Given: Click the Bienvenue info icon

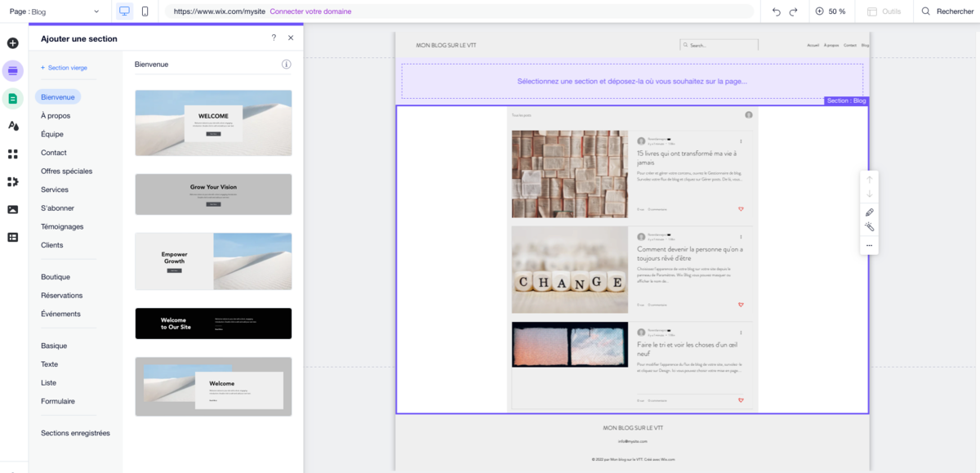Looking at the screenshot, I should coord(287,64).
